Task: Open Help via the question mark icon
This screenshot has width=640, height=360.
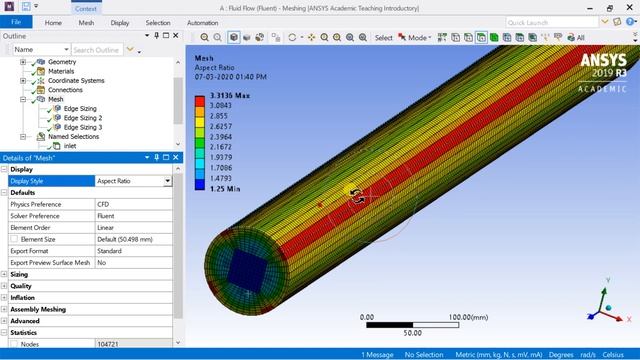Action: click(x=631, y=22)
